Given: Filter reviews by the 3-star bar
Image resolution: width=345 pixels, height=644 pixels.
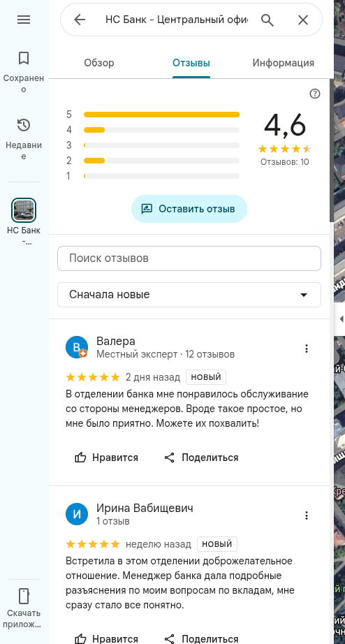Looking at the screenshot, I should click(x=153, y=145).
